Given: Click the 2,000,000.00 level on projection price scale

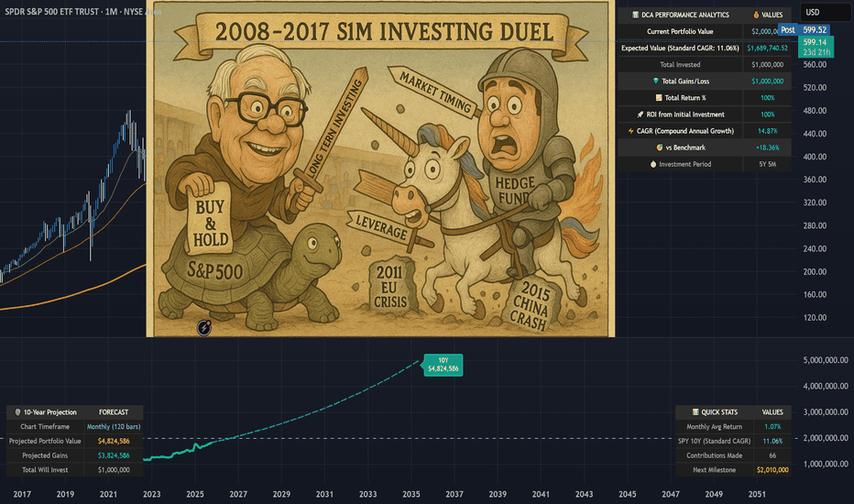Looking at the screenshot, I should (826, 438).
